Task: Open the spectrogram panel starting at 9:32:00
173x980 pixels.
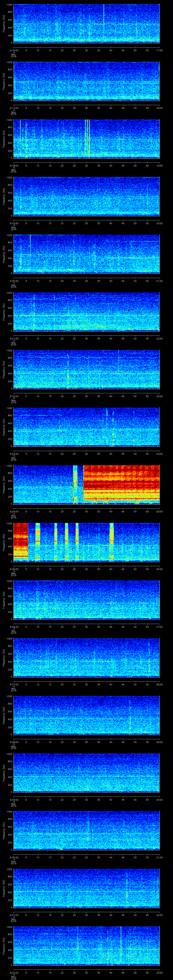Action: pyautogui.click(x=86, y=946)
